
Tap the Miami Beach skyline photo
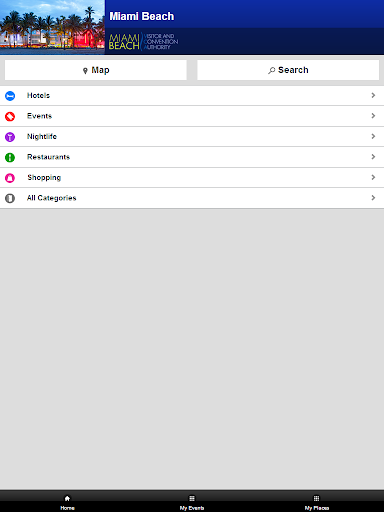(52, 27)
